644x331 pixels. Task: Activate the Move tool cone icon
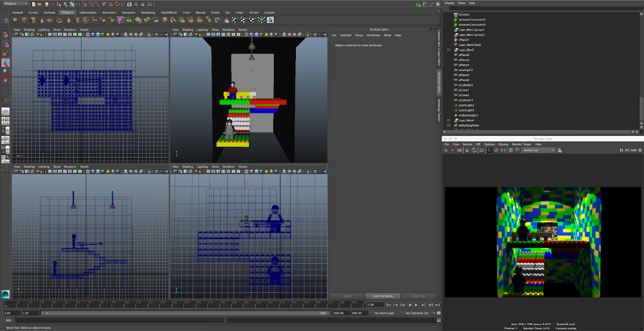pos(5,63)
